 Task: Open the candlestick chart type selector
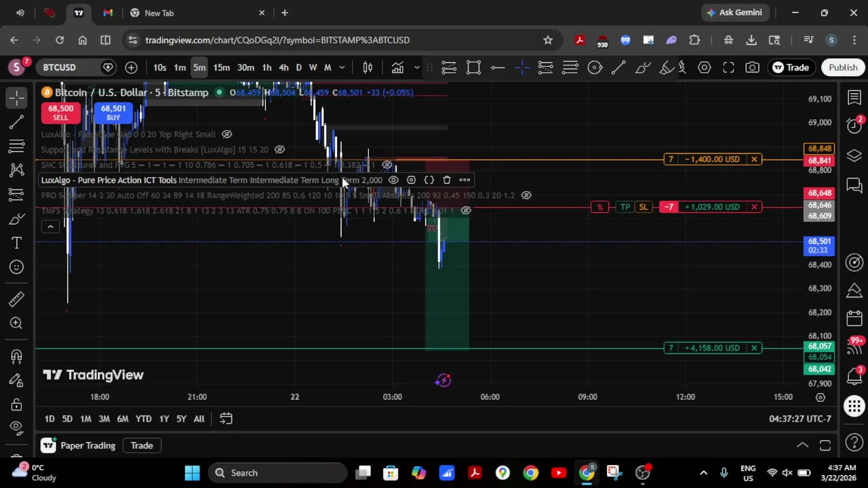pos(368,67)
